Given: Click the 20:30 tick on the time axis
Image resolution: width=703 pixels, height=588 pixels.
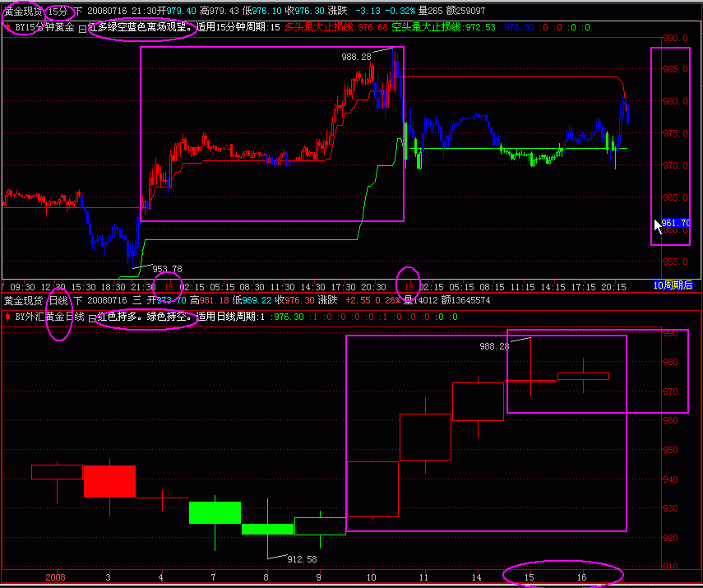Looking at the screenshot, I should 373,287.
